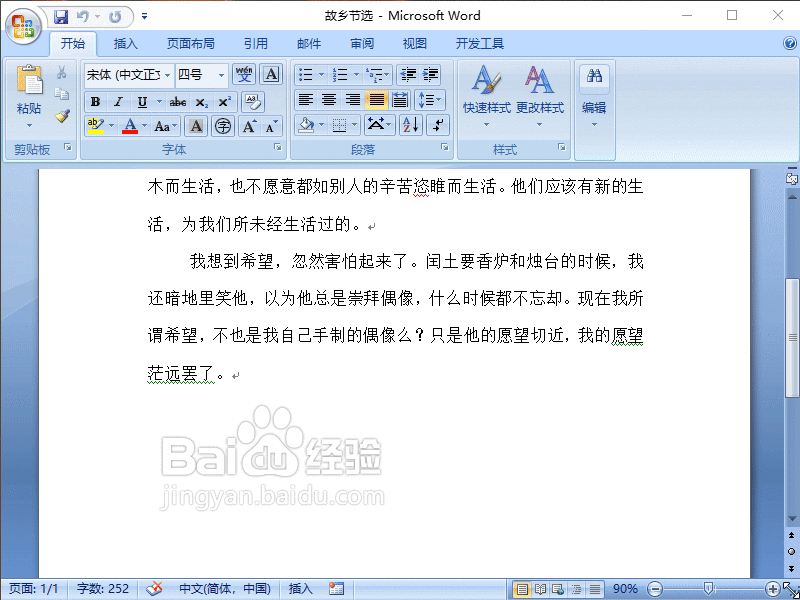This screenshot has width=800, height=600.
Task: Activate center alignment
Action: tap(330, 99)
